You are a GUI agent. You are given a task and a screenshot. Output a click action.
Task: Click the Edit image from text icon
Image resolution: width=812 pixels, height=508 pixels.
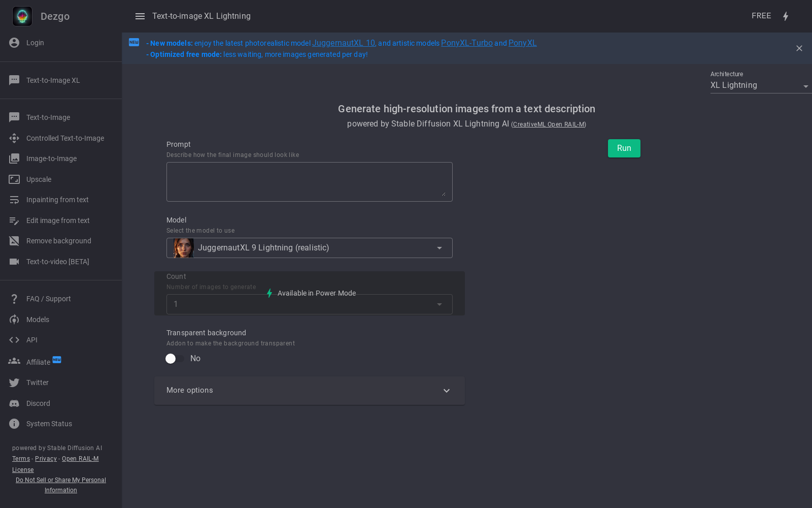pyautogui.click(x=14, y=220)
